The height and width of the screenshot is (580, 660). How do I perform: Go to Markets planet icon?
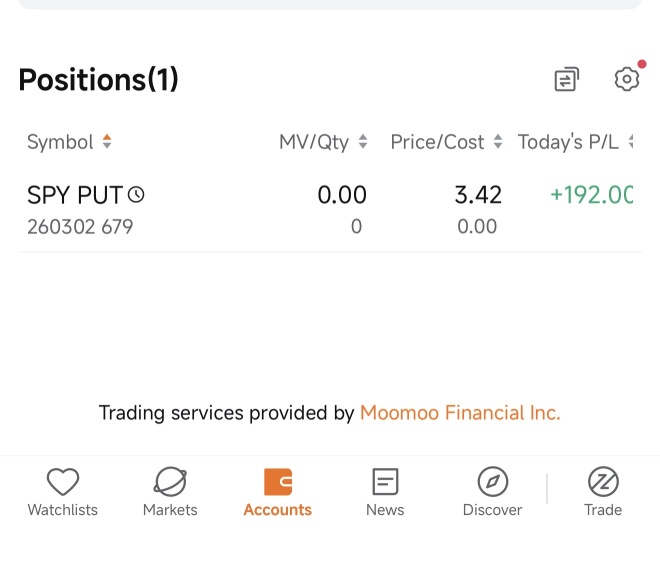(170, 481)
